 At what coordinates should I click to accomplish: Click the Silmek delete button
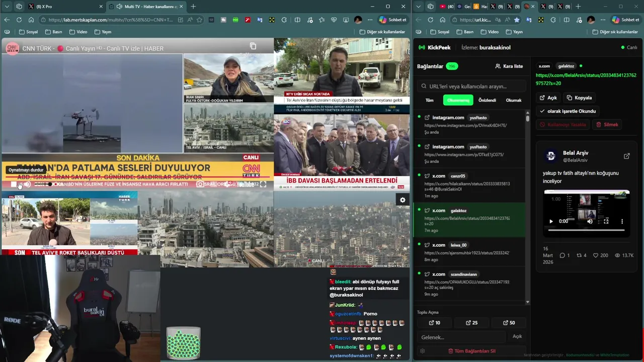coord(607,125)
